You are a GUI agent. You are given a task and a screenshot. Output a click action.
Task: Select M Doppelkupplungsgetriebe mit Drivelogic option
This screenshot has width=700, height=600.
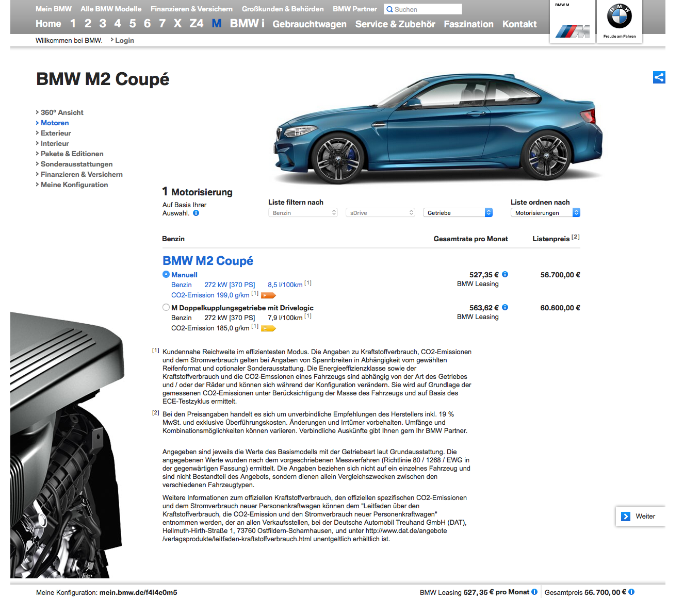pos(166,308)
